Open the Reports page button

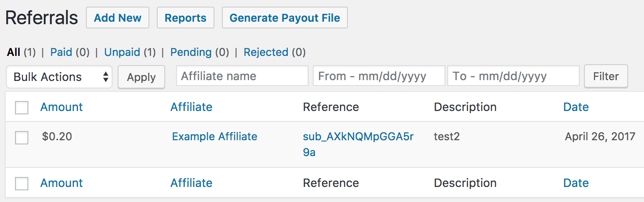[x=186, y=18]
